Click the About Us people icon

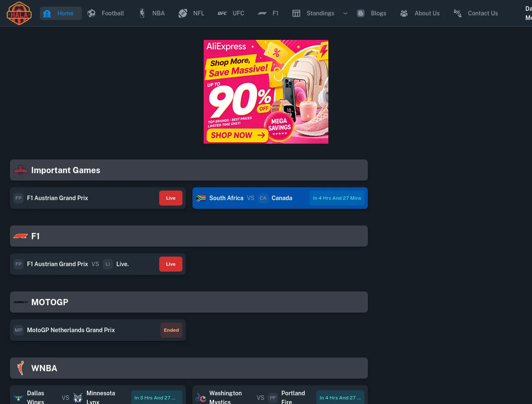[x=404, y=13]
